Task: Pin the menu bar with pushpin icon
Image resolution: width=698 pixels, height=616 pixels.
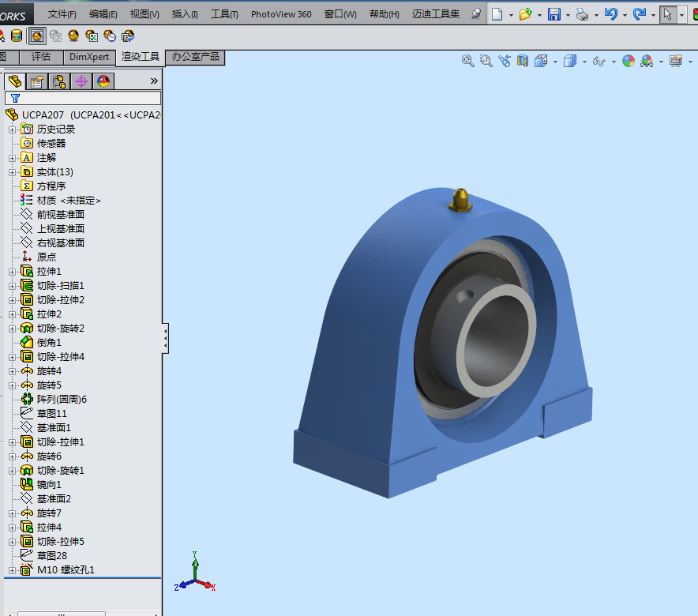Action: (476, 13)
